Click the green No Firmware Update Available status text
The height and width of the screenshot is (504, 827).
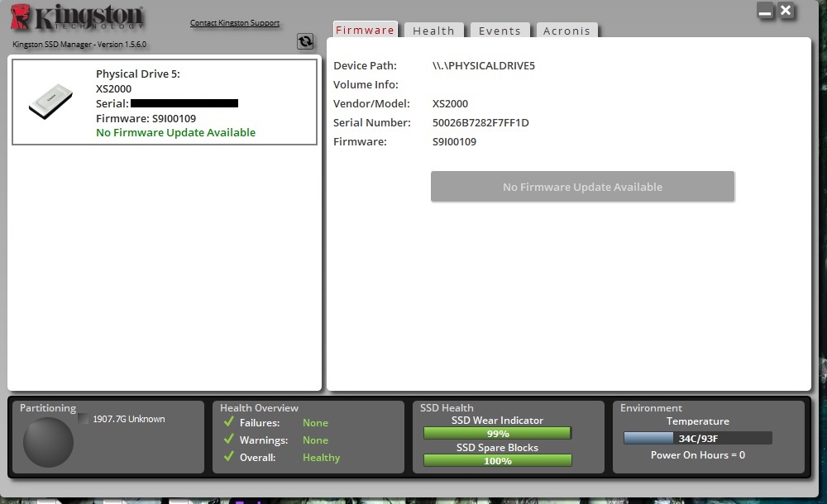175,132
